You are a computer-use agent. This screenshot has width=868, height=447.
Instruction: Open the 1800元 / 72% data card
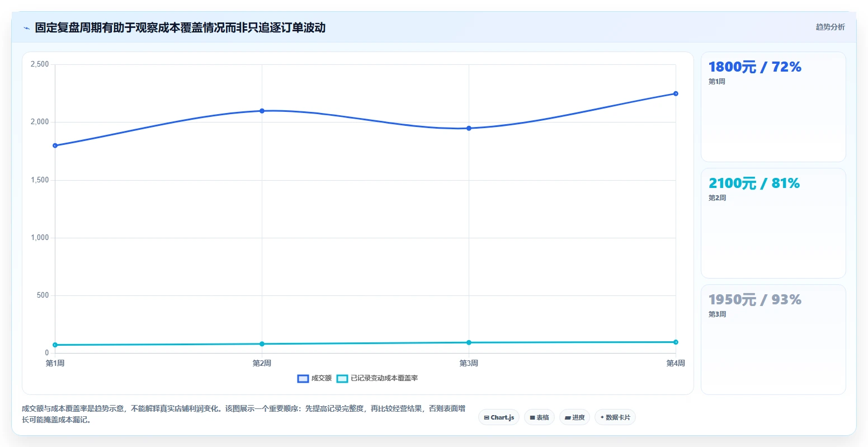point(773,107)
